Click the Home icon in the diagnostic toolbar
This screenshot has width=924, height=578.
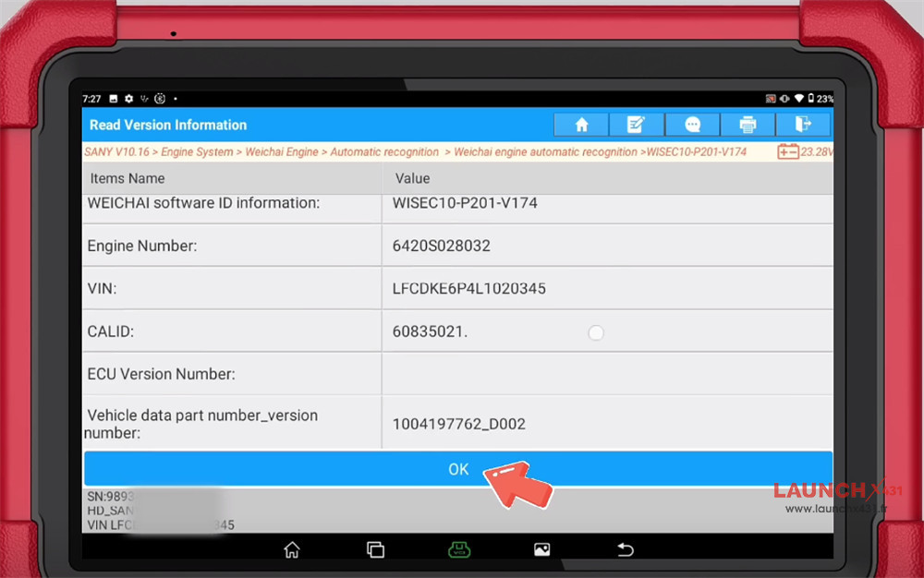[581, 124]
